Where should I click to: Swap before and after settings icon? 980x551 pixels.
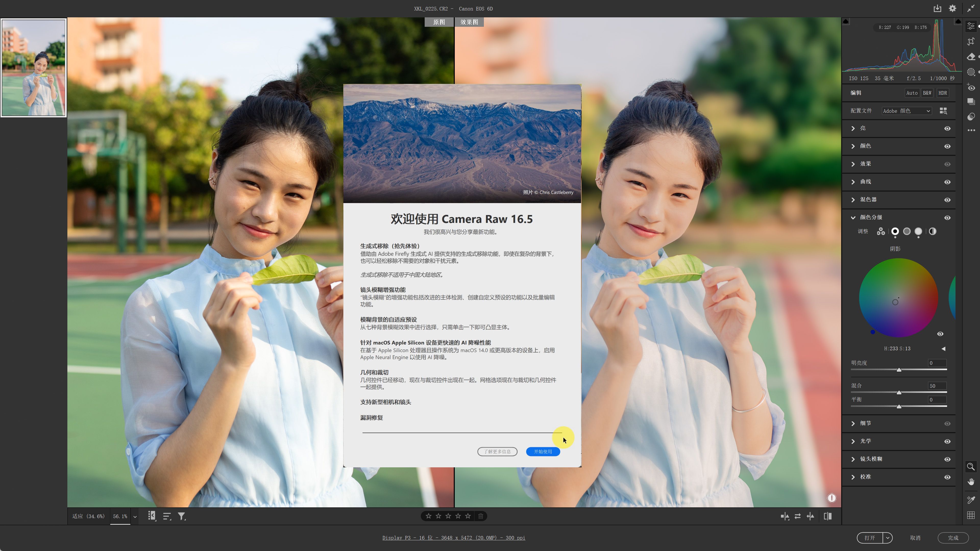798,516
